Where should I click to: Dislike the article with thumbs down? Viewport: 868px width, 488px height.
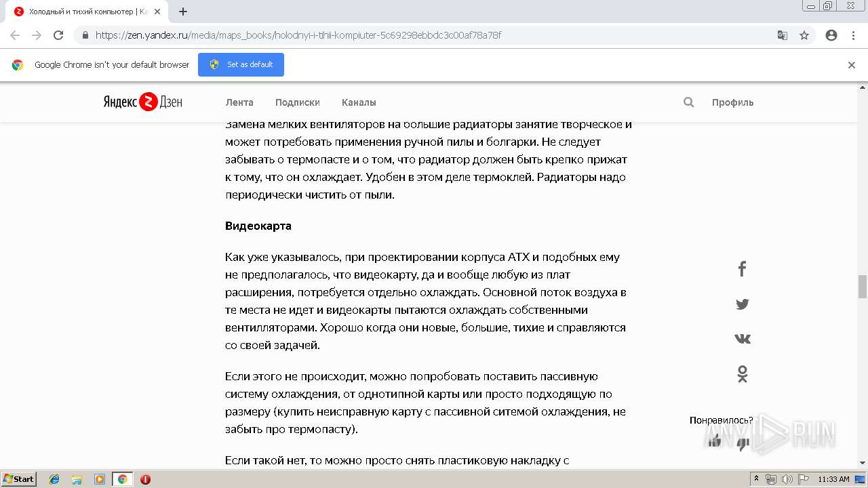(743, 444)
